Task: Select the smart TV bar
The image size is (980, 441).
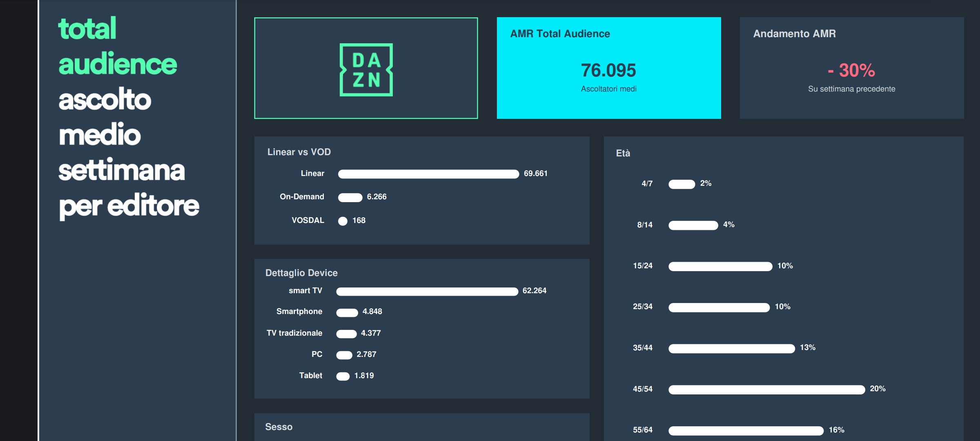Action: tap(427, 291)
